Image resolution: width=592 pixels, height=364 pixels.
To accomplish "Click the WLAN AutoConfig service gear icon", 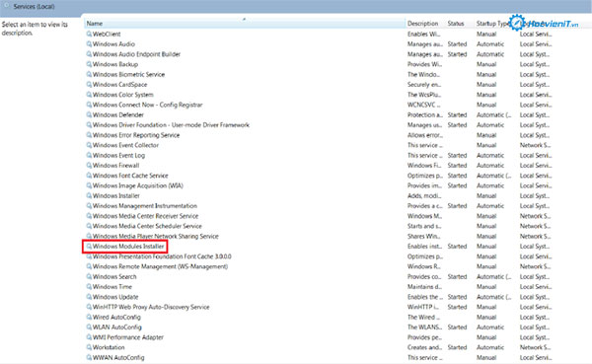I will click(89, 328).
